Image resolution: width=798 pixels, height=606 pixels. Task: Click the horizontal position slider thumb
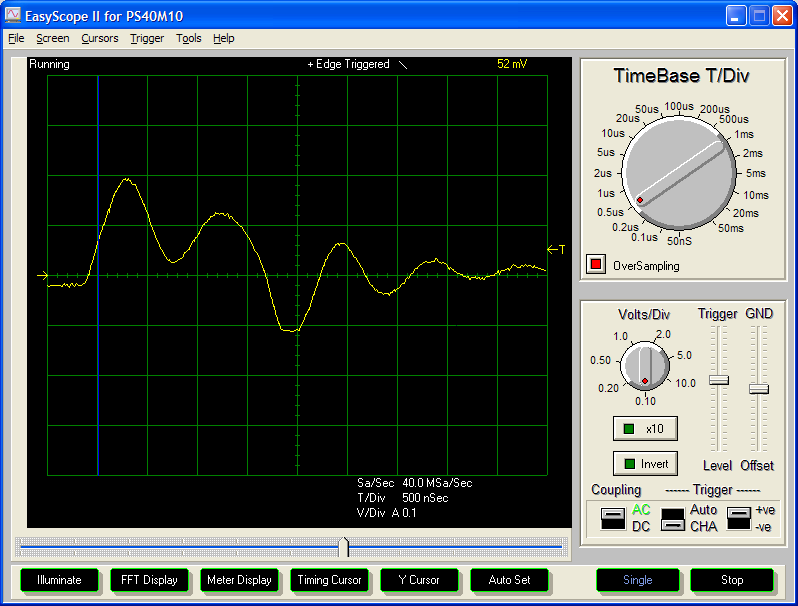[x=344, y=547]
